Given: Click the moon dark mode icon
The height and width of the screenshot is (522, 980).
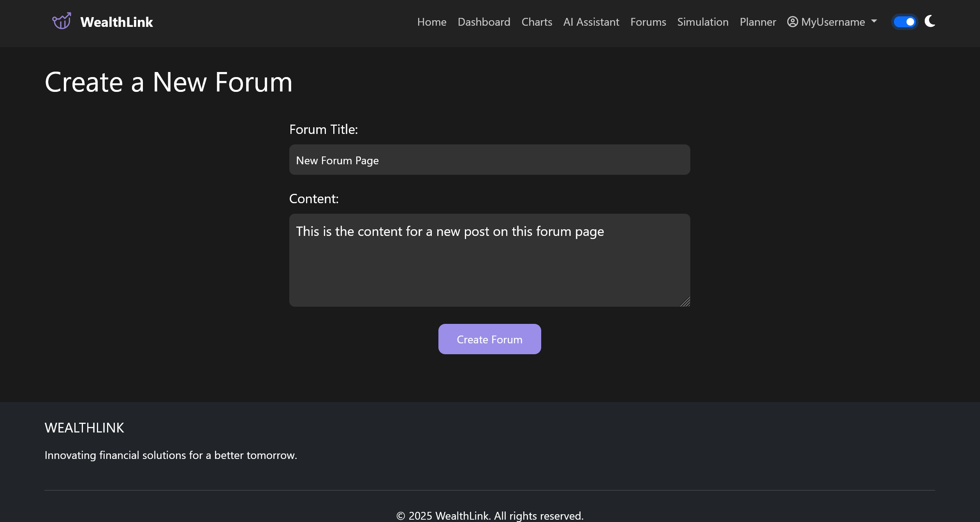Looking at the screenshot, I should (930, 21).
